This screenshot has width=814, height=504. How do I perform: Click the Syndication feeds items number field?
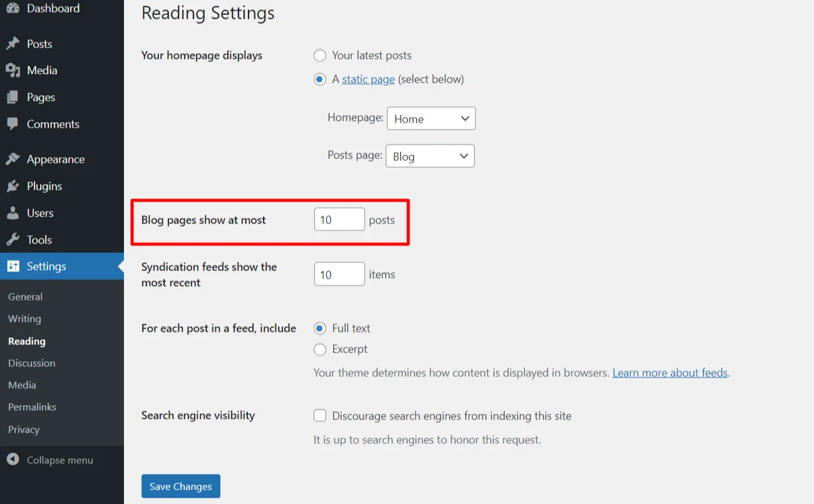339,274
